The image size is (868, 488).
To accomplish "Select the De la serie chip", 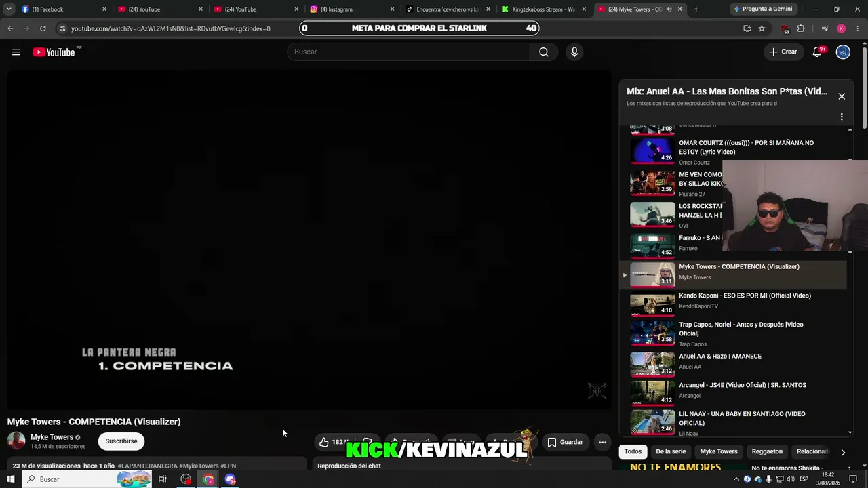I will 671,451.
